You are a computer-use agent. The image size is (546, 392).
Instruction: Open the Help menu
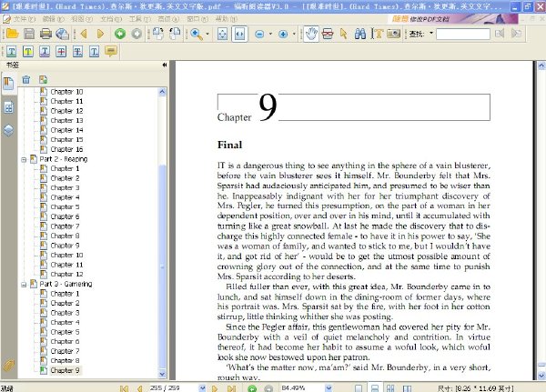[x=226, y=19]
